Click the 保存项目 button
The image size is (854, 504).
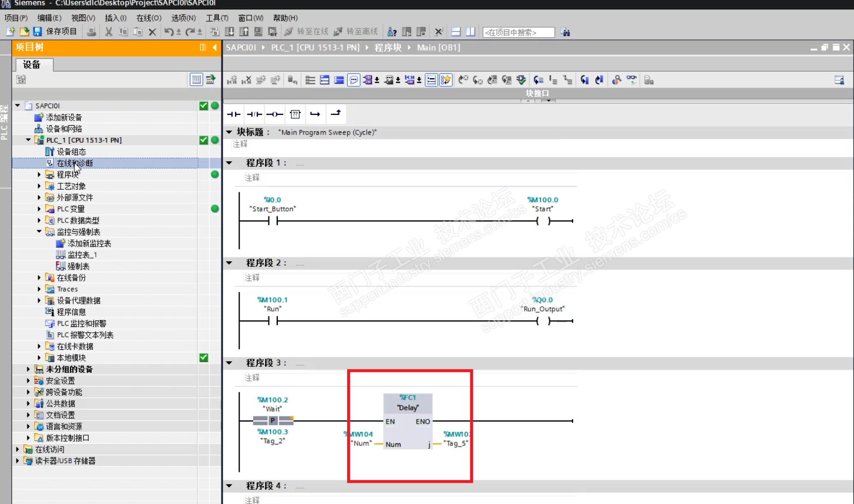55,32
